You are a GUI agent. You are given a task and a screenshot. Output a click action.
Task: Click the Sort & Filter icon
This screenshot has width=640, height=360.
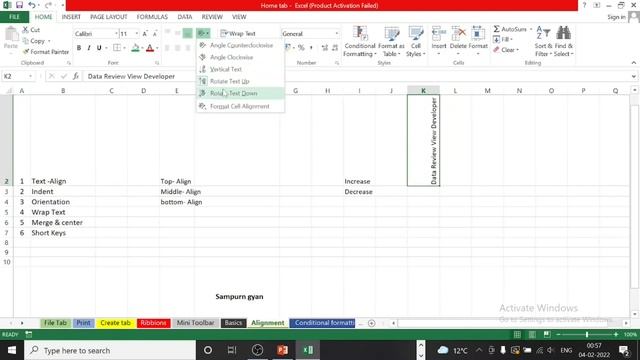(543, 33)
